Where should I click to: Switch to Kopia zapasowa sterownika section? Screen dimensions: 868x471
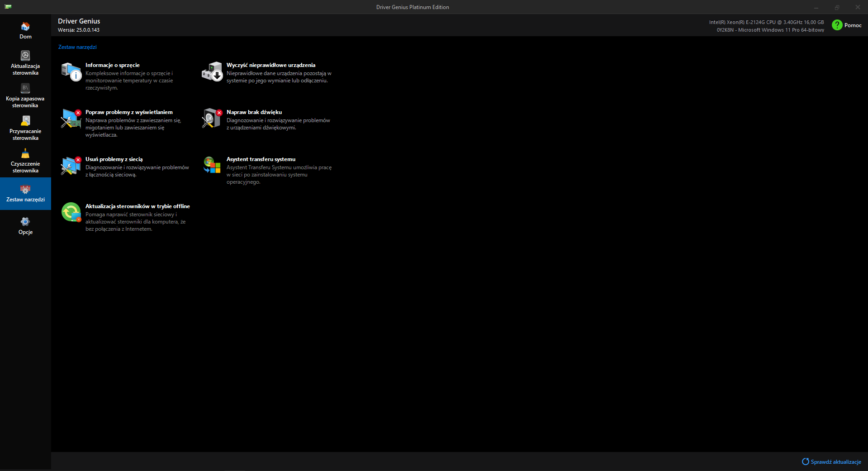(25, 102)
